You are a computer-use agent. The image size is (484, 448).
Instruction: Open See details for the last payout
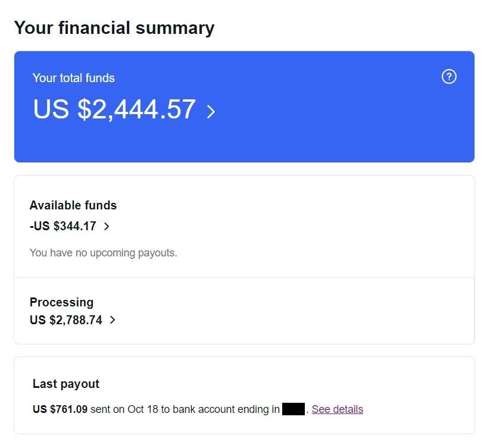tap(337, 409)
